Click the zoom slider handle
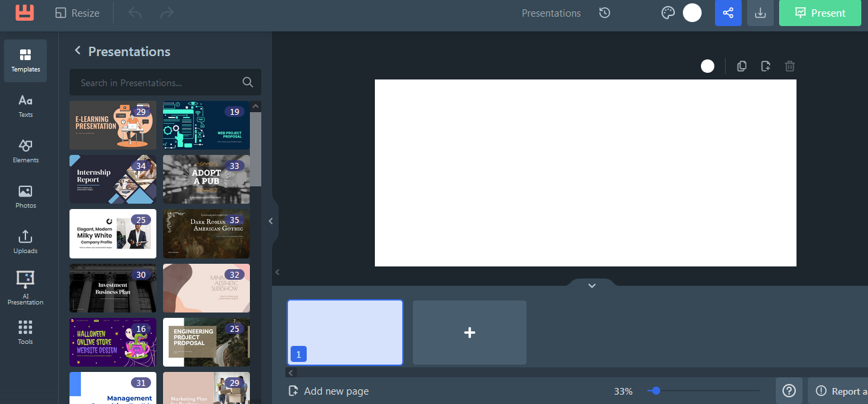 (656, 391)
